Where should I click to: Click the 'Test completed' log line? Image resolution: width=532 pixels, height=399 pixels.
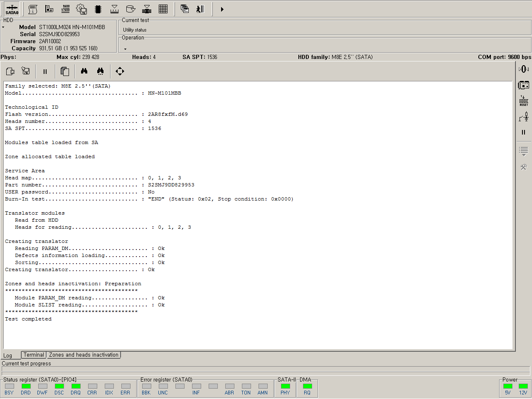click(x=28, y=319)
